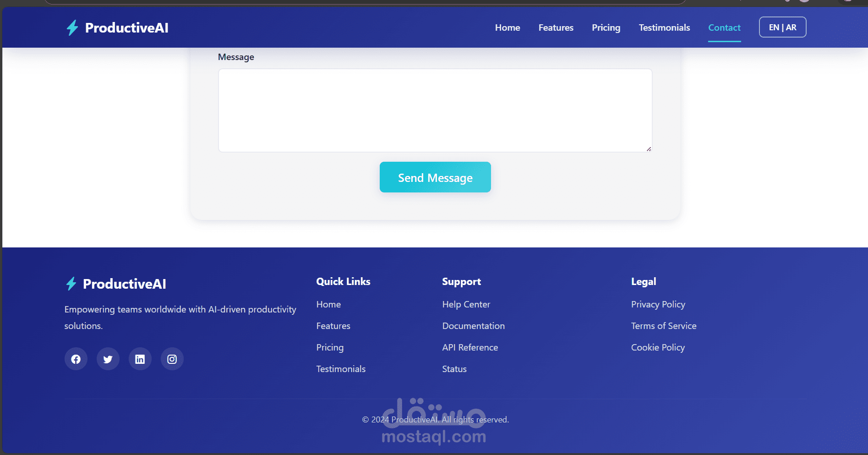The height and width of the screenshot is (455, 868).
Task: Open the LinkedIn social icon
Action: pyautogui.click(x=140, y=359)
